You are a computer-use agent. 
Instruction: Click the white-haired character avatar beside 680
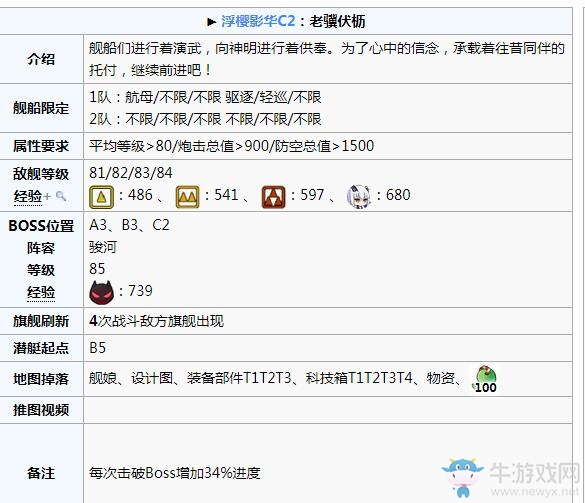[359, 197]
